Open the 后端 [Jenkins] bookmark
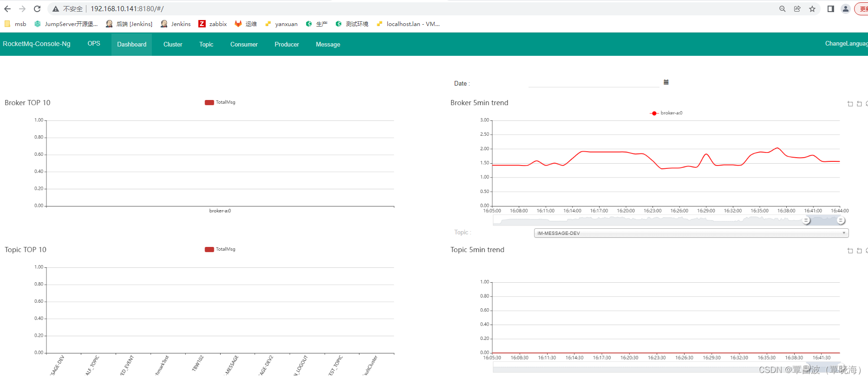 129,24
